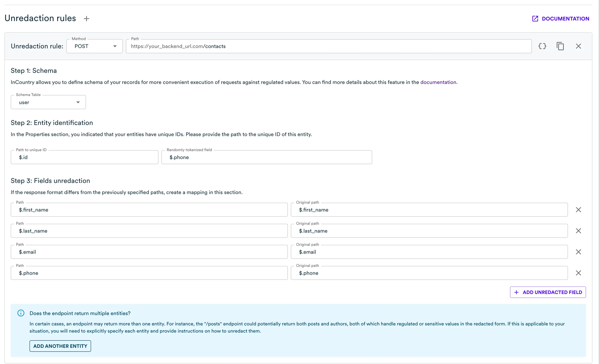Click the Path to unique ID field
The image size is (599, 364).
84,157
